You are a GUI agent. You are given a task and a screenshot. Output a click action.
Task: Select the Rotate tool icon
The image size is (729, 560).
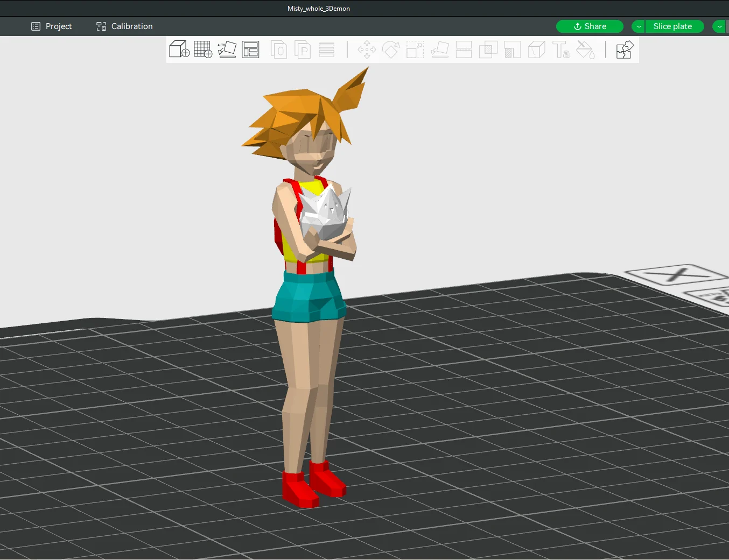pos(391,49)
